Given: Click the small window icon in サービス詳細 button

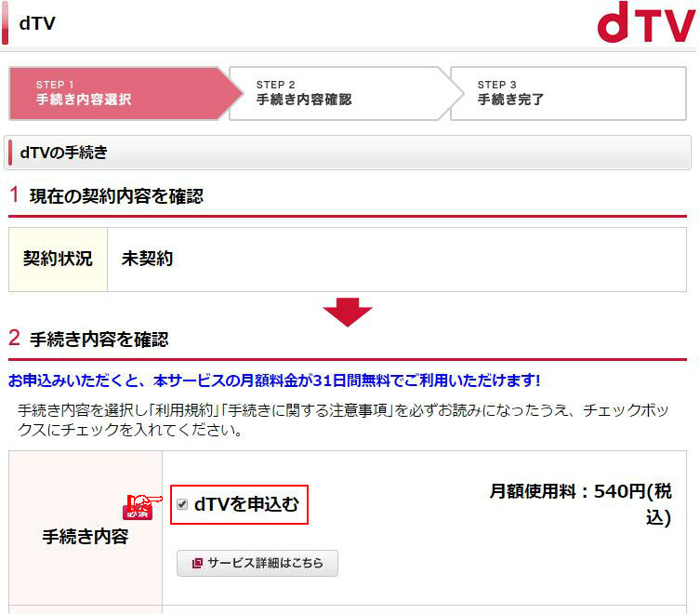Looking at the screenshot, I should click(x=197, y=563).
